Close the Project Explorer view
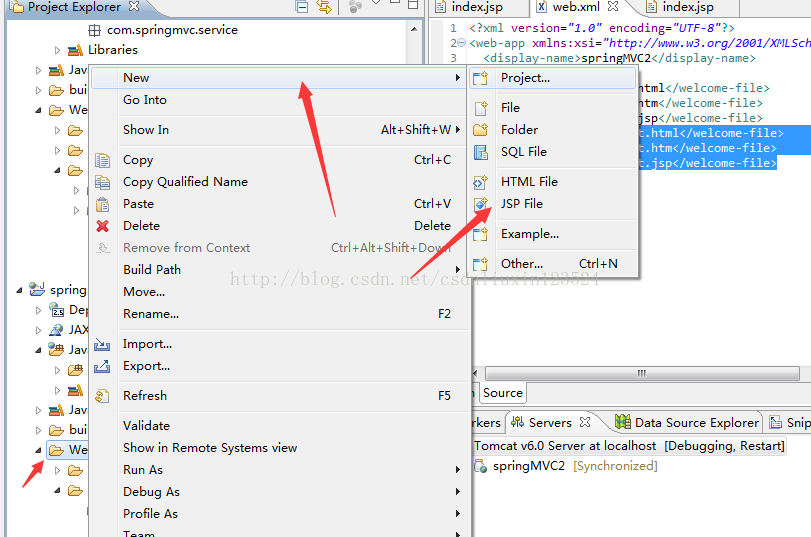Viewport: 811px width, 537px height. tap(134, 6)
